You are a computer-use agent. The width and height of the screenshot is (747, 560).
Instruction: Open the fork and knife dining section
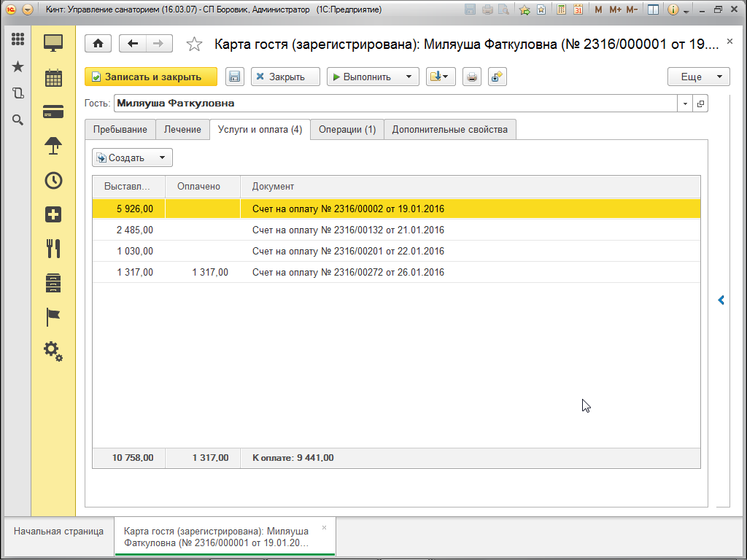click(x=53, y=249)
